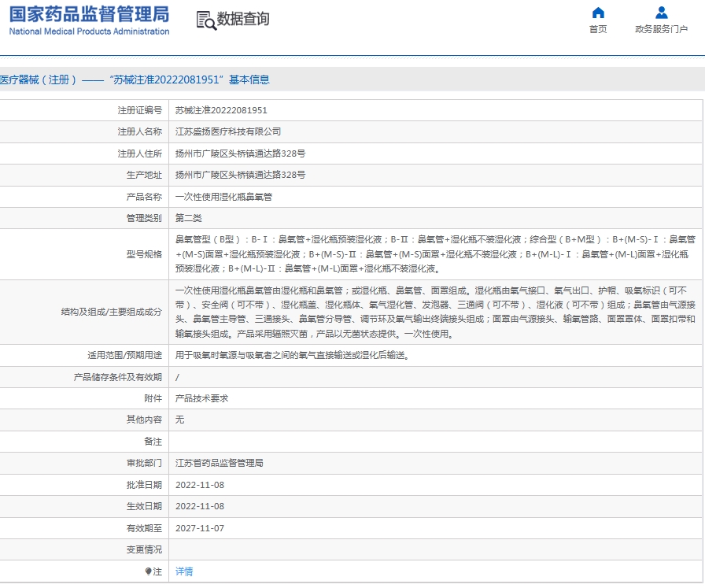Click the 国家药品监督管理局 logo

coord(89,14)
